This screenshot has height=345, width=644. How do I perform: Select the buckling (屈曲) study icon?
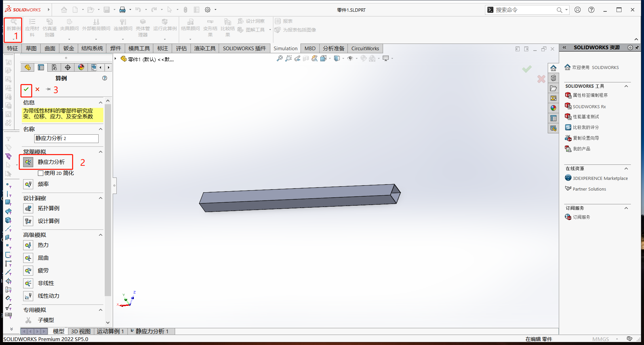(x=28, y=258)
